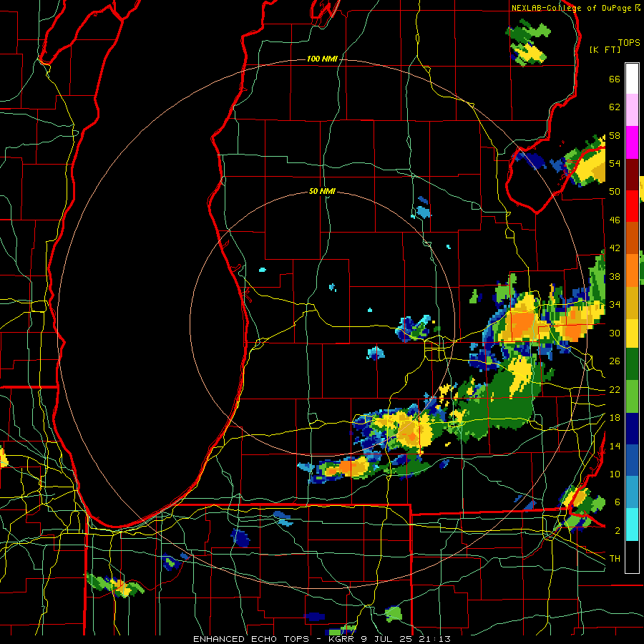This screenshot has height=644, width=644.
Task: Click the legend value 62
Action: pyautogui.click(x=615, y=107)
